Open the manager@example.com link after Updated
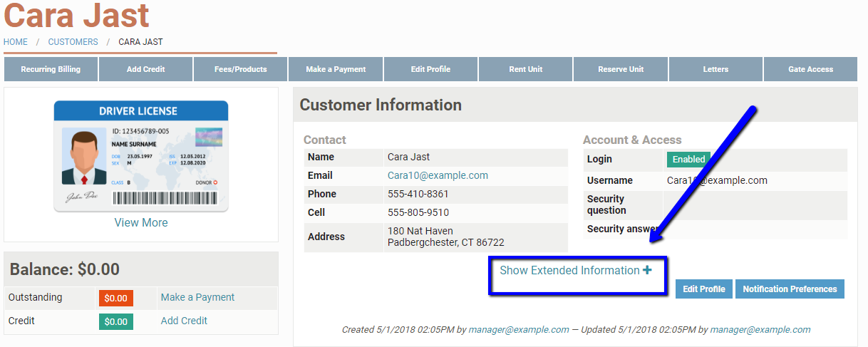868x347 pixels. 760,330
